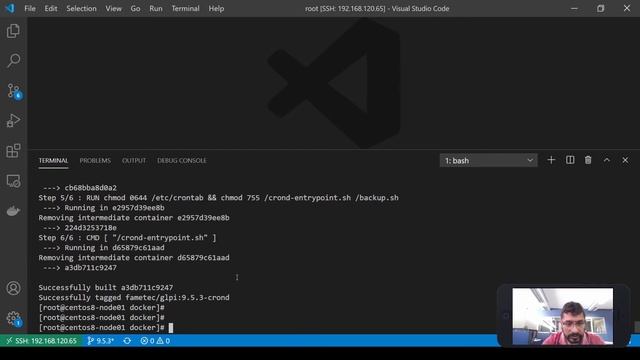This screenshot has height=360, width=640.
Task: Open the Manage gear settings icon
Action: pos(14,318)
